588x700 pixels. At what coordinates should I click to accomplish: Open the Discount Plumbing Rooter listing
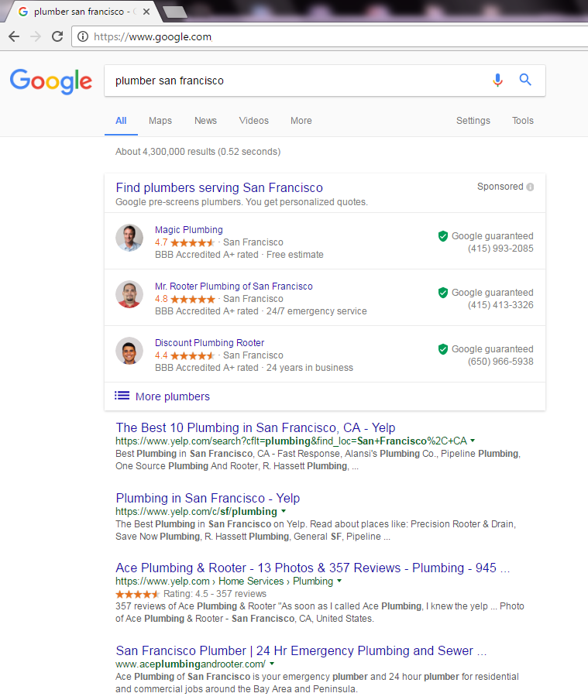[x=209, y=343]
